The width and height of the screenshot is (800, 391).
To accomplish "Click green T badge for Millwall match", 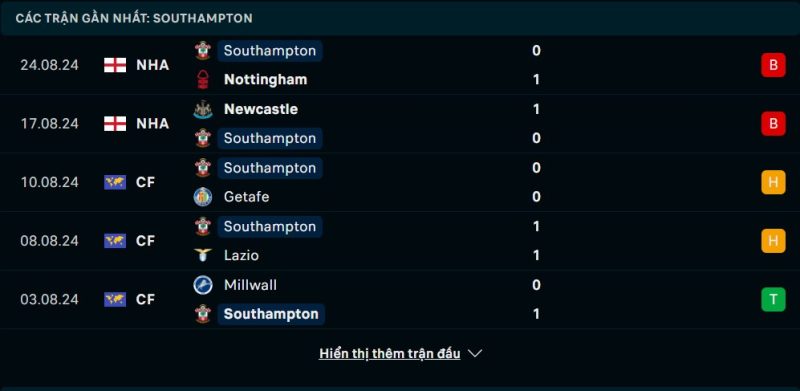I will click(x=773, y=299).
